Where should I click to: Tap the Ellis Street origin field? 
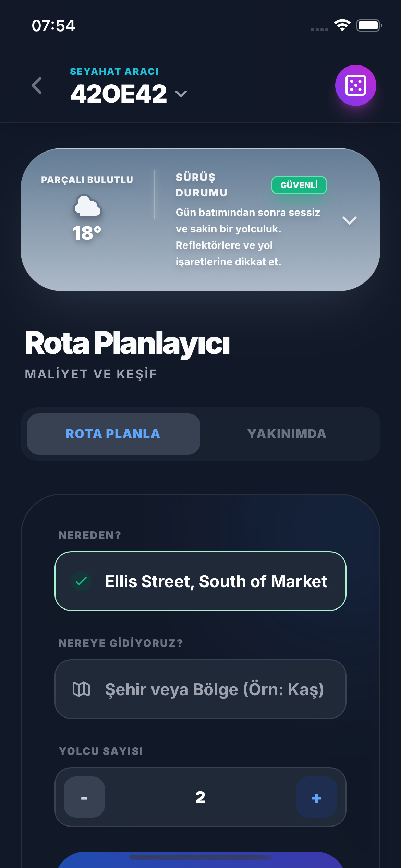(216, 581)
